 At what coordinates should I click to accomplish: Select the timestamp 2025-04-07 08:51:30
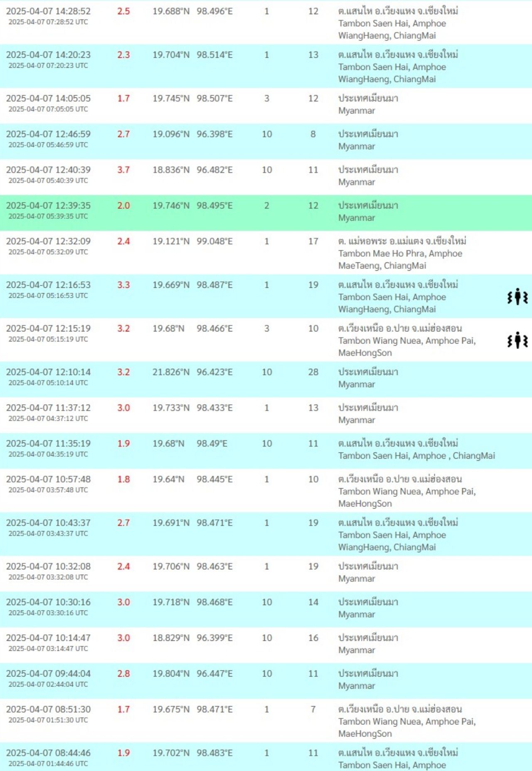(x=48, y=709)
